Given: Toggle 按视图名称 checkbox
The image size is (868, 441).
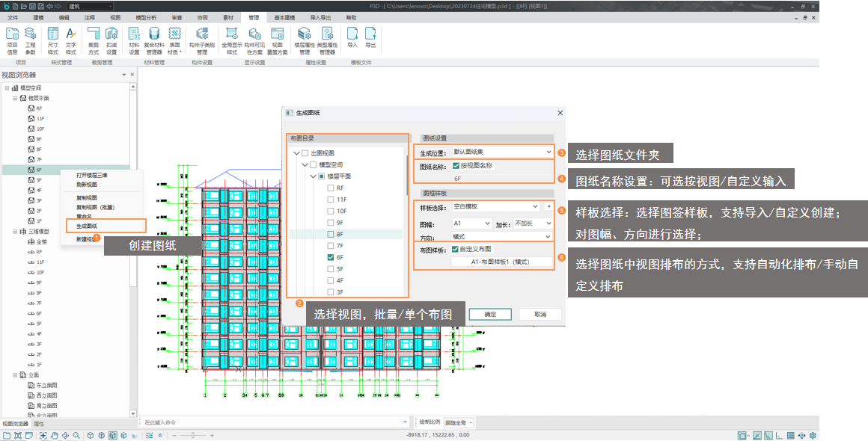Looking at the screenshot, I should tap(456, 166).
